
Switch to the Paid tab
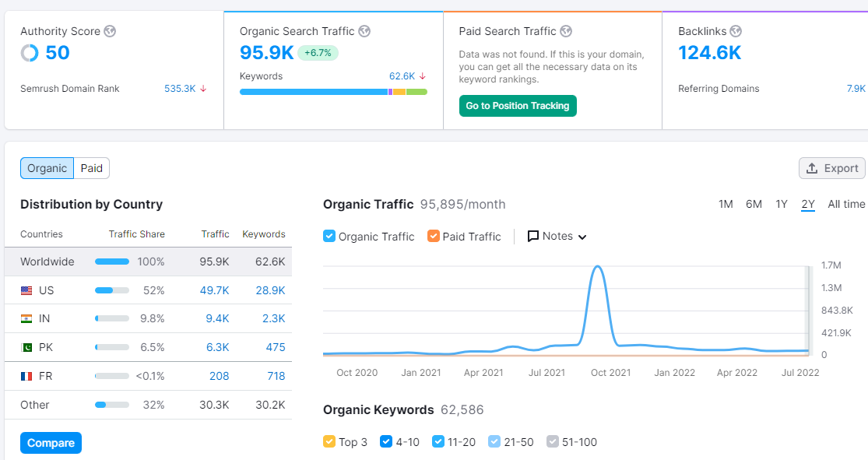click(92, 168)
